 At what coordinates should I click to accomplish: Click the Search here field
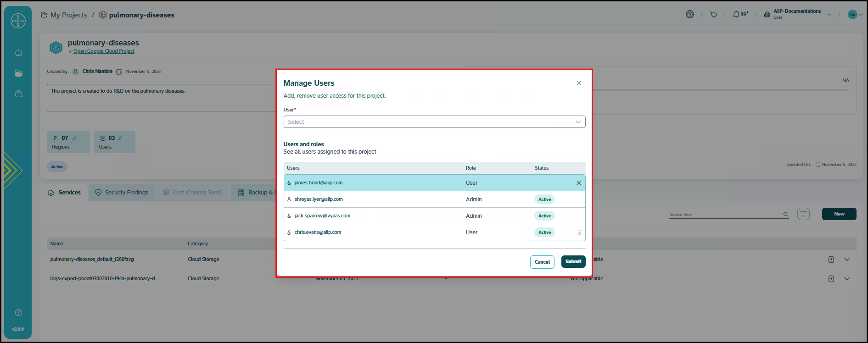pyautogui.click(x=725, y=214)
